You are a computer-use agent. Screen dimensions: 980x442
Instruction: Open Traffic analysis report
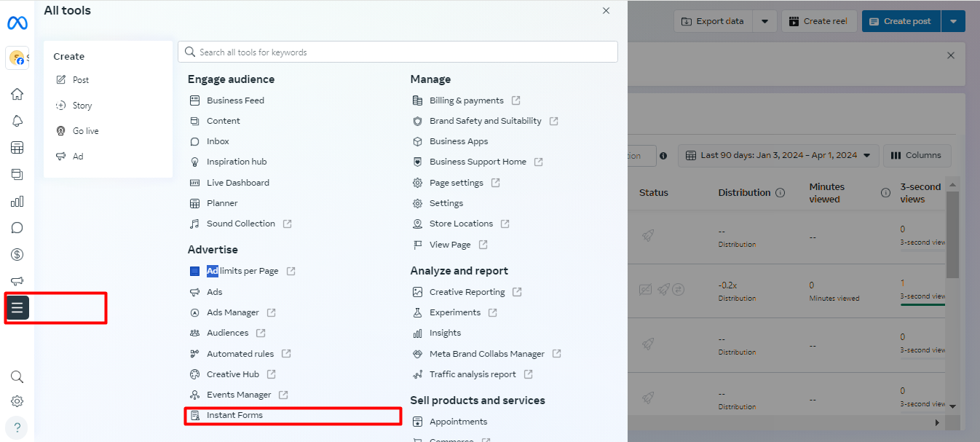pos(473,374)
